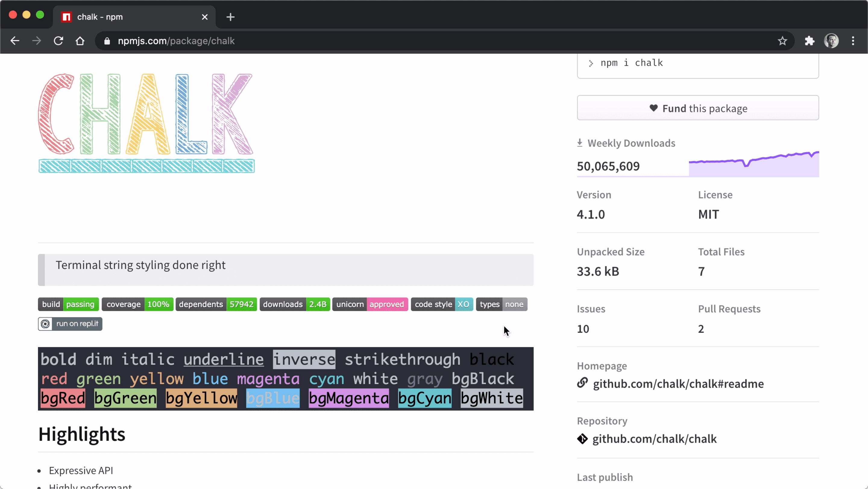
Task: Click the issues count 10
Action: coord(583,329)
